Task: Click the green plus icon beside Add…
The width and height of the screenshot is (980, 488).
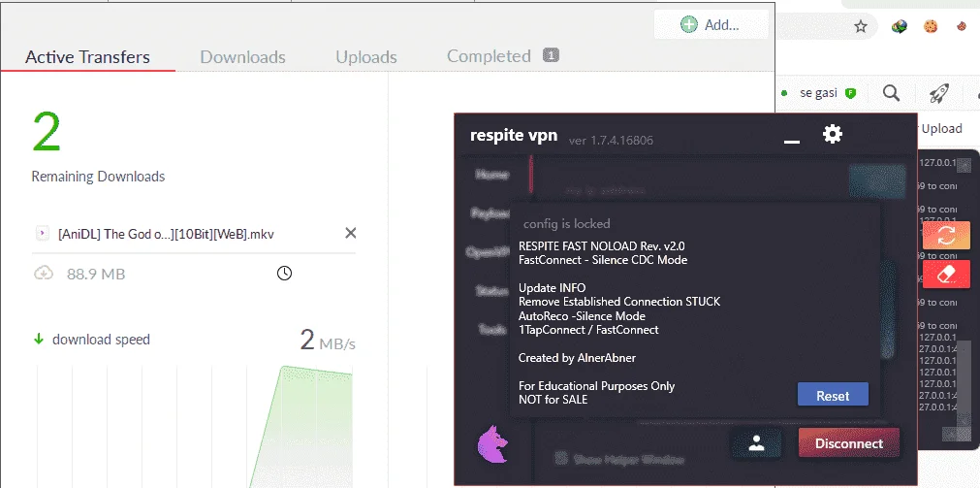Action: tap(689, 25)
